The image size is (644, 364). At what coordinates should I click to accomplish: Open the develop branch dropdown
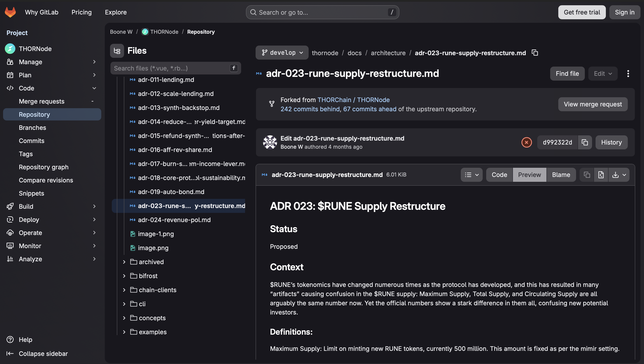[282, 53]
